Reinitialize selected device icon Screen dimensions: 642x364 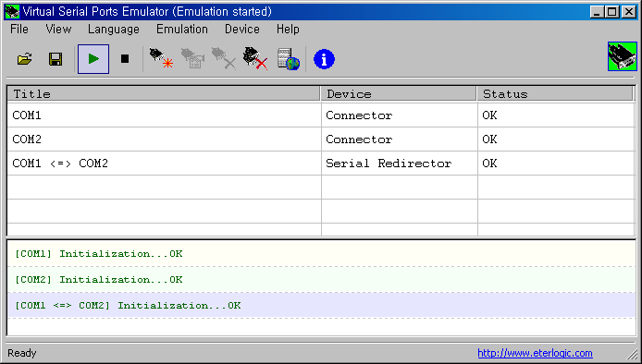click(x=192, y=58)
